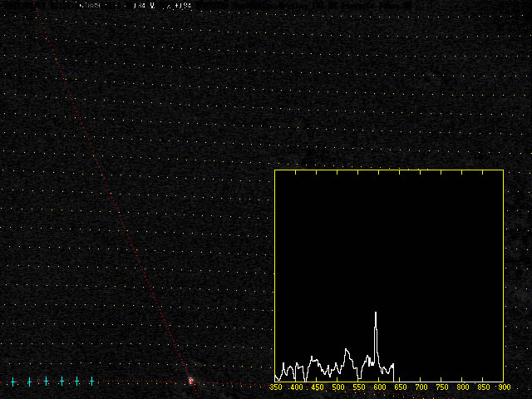Select the 500 tick label on the graph
This screenshot has height=399, width=532.
[x=337, y=387]
